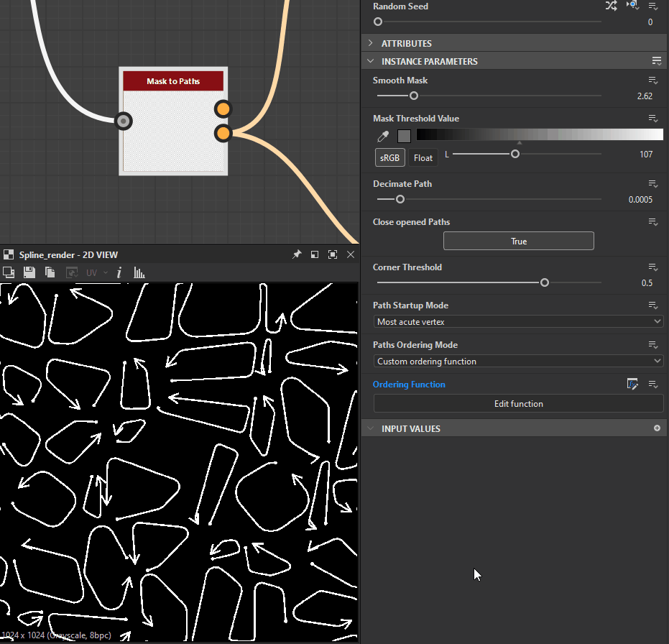Viewport: 669px width, 644px height.
Task: Pick a color with the eyedropper tool
Action: click(383, 136)
